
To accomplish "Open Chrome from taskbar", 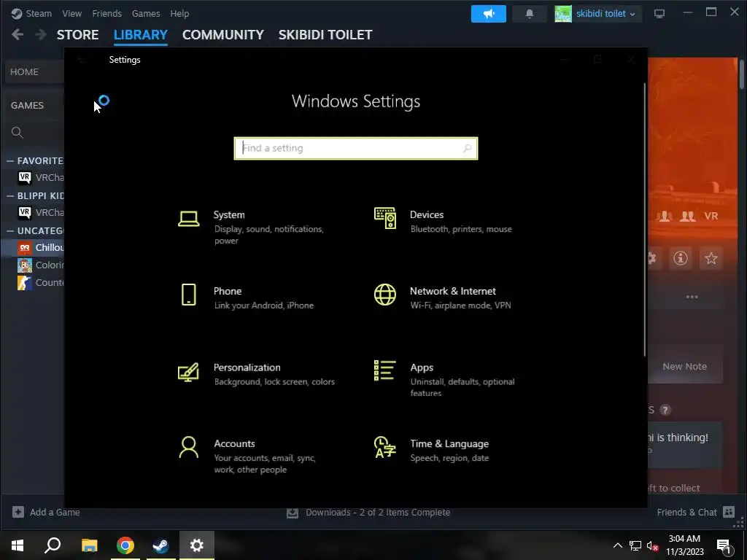I will point(125,545).
